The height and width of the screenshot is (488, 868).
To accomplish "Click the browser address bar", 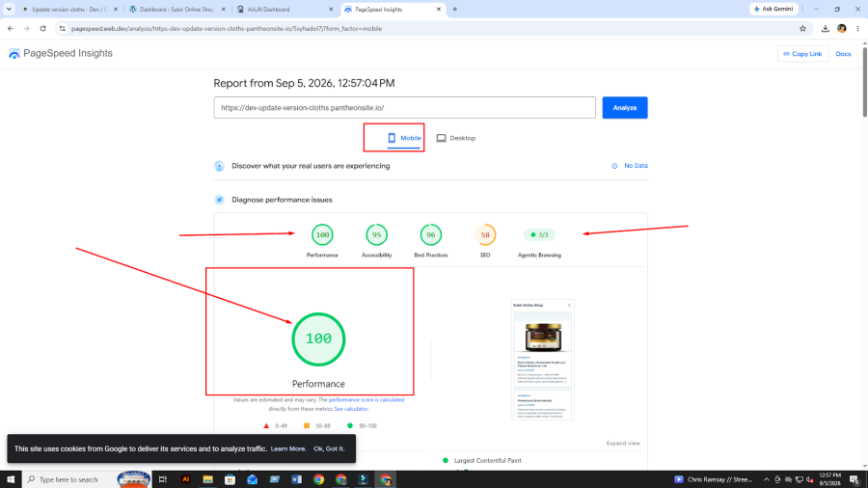I will tap(432, 28).
